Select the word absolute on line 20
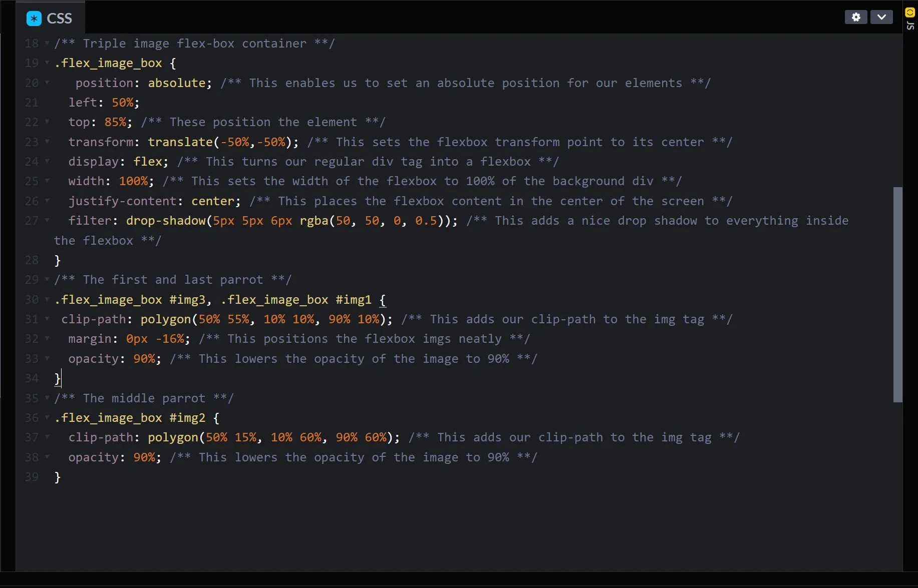 pyautogui.click(x=178, y=83)
